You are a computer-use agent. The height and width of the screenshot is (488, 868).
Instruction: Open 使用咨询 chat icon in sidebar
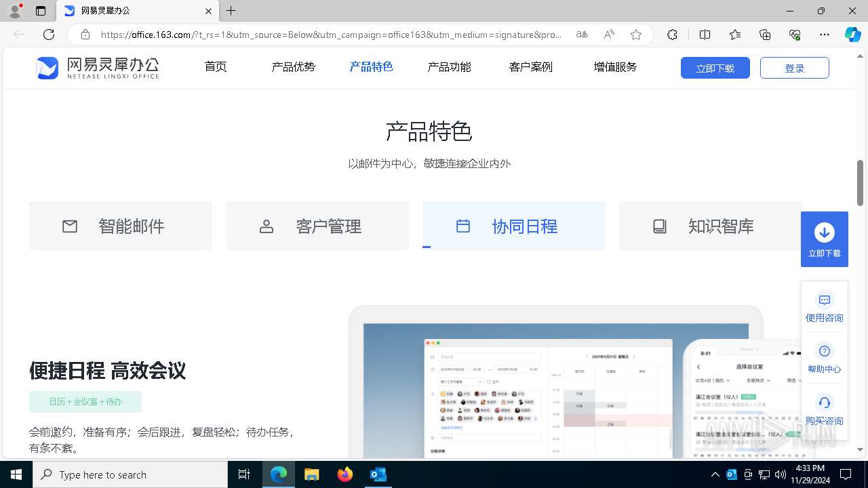pos(825,300)
